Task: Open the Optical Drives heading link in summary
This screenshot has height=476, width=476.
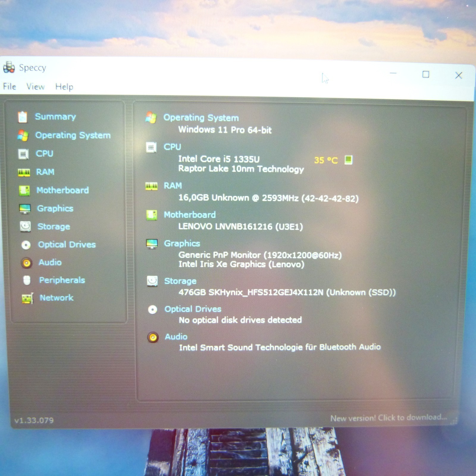Action: (x=193, y=309)
